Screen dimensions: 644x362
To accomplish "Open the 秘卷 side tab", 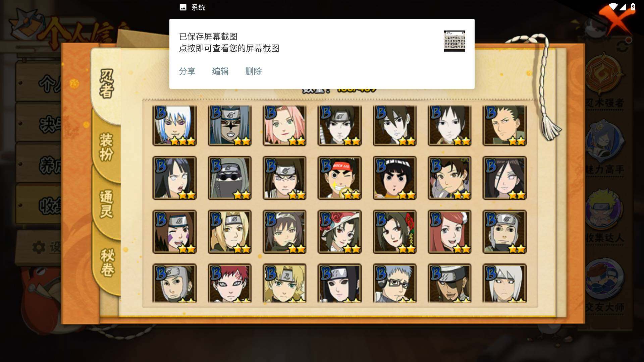I will pos(107,262).
